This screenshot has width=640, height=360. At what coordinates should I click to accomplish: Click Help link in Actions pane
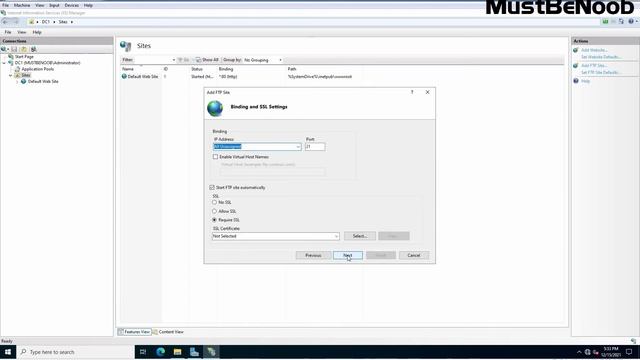[x=585, y=81]
